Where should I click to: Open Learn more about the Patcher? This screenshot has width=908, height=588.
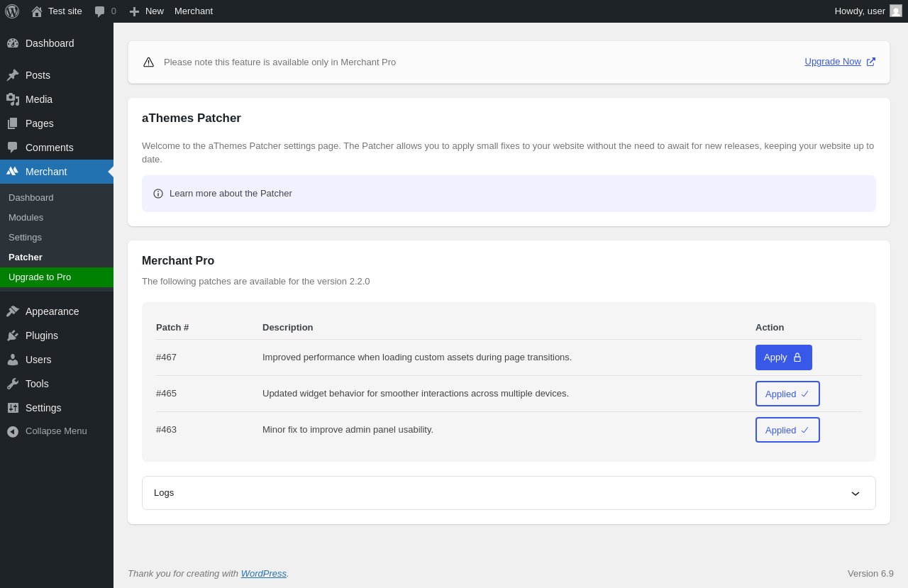[x=231, y=194]
